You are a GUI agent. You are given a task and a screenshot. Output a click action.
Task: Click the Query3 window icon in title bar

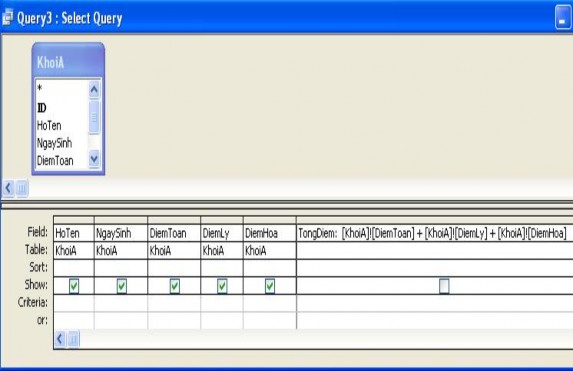(8, 18)
